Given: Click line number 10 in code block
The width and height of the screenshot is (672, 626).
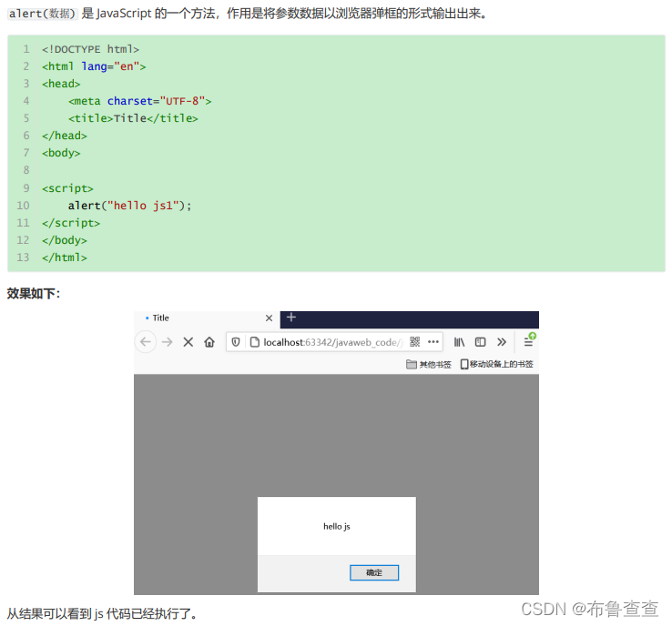Looking at the screenshot, I should (x=23, y=206).
